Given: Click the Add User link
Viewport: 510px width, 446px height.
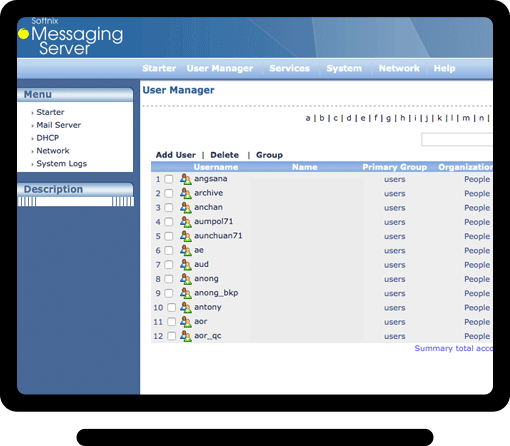Looking at the screenshot, I should tap(176, 155).
